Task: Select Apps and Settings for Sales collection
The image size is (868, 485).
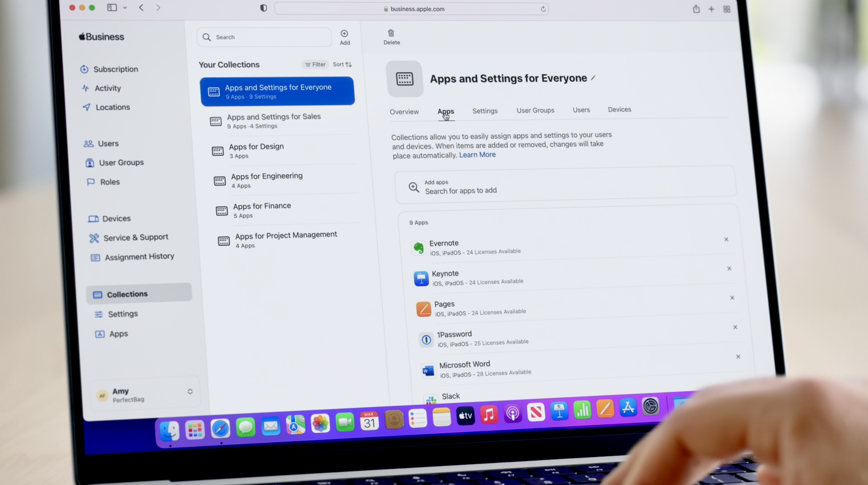Action: (282, 121)
